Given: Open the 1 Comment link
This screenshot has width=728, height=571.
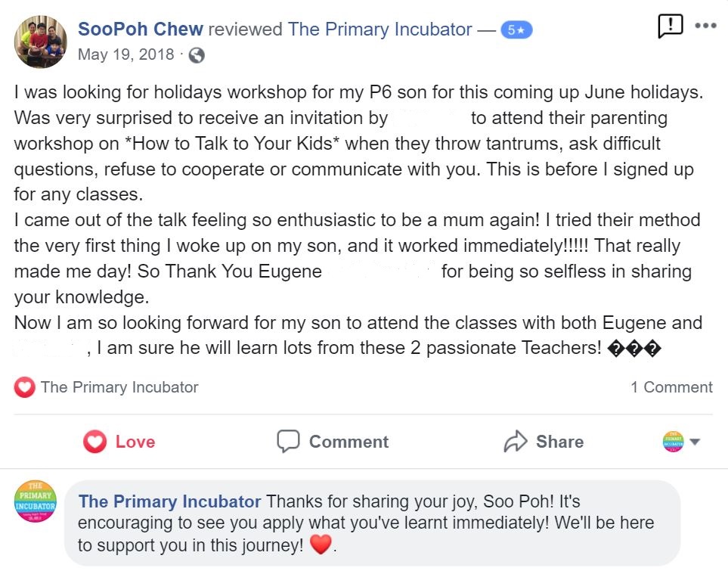Looking at the screenshot, I should [671, 387].
